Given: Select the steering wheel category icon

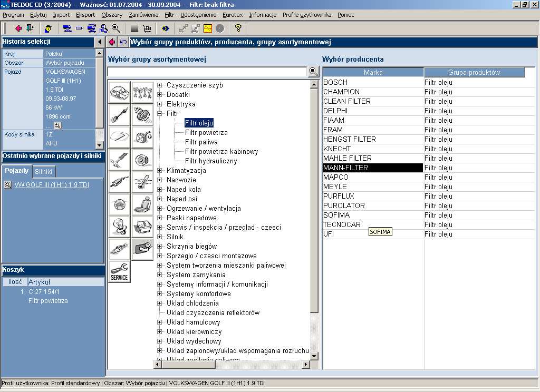Looking at the screenshot, I should 119,204.
